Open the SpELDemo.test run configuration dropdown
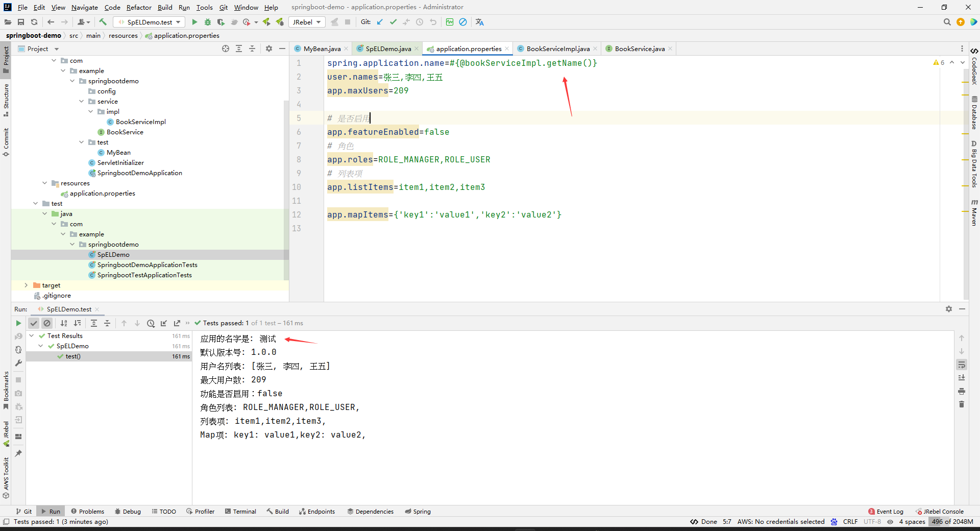This screenshot has height=531, width=980. (x=149, y=22)
